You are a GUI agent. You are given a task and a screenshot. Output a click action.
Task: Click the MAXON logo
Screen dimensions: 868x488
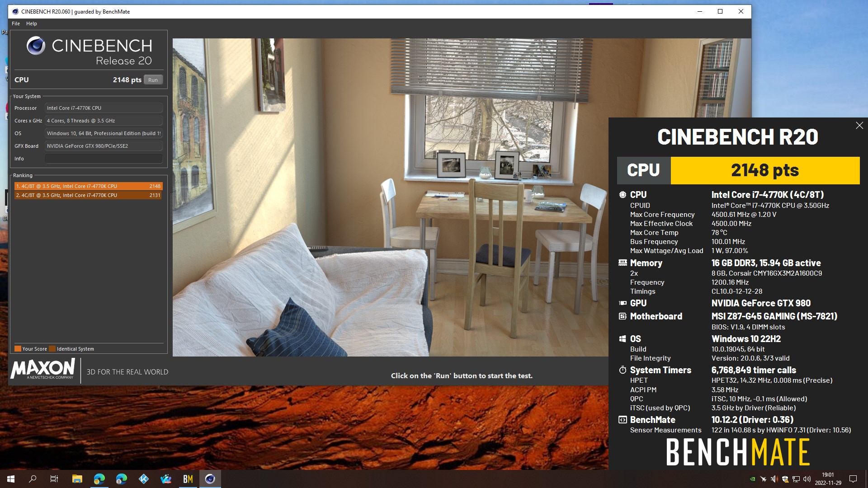click(x=43, y=369)
